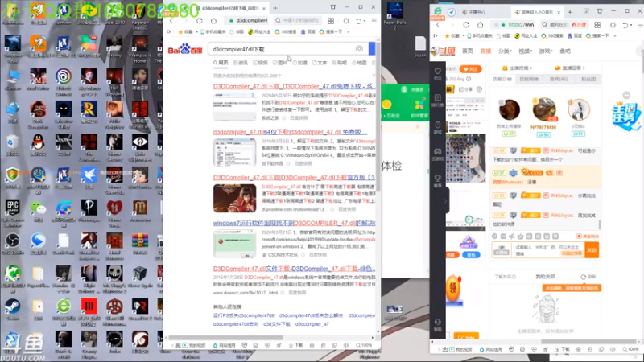The image size is (644, 362).
Task: Click the camera image-search icon in Baidu box
Action: click(359, 49)
